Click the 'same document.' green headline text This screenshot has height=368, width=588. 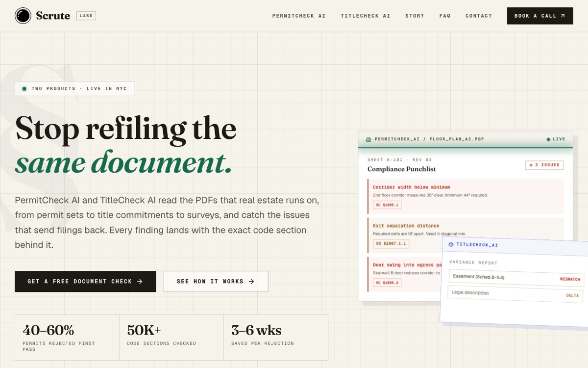click(x=123, y=162)
